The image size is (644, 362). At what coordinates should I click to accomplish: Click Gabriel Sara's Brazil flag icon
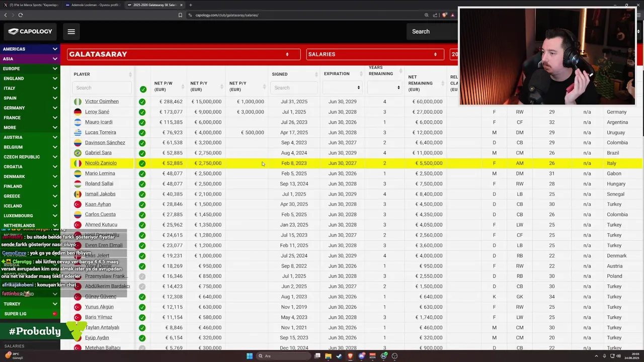[77, 153]
